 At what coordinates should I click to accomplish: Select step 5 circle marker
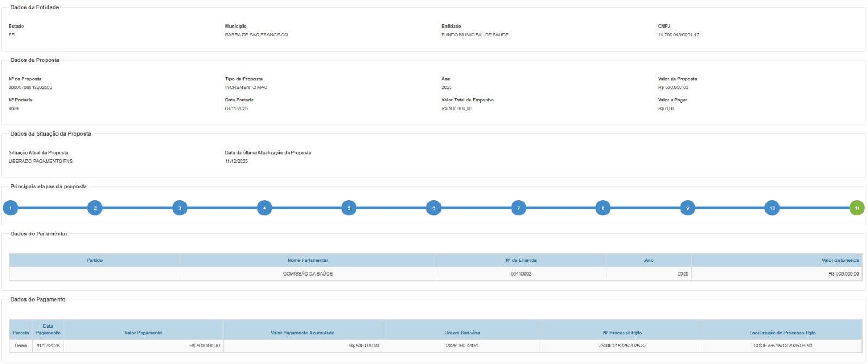point(349,208)
